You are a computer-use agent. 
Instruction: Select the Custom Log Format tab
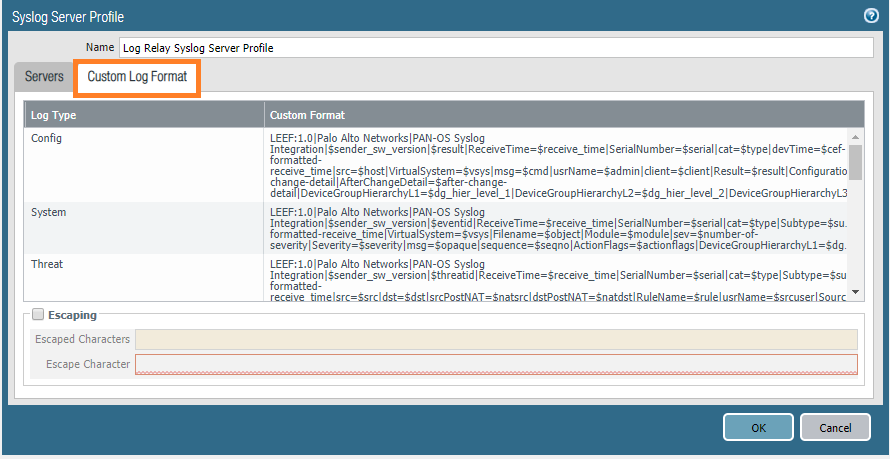(x=137, y=77)
